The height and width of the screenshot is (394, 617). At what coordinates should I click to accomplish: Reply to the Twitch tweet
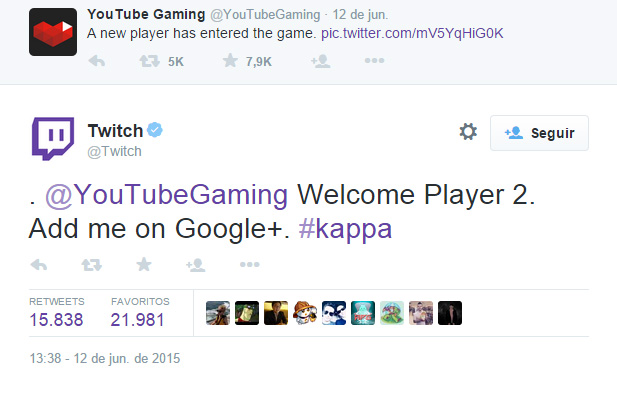click(x=39, y=265)
